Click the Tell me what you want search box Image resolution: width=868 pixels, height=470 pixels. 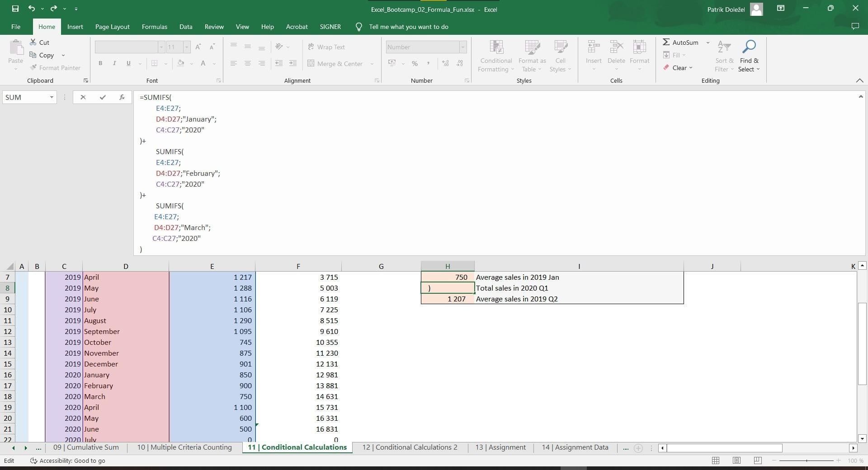click(x=409, y=27)
